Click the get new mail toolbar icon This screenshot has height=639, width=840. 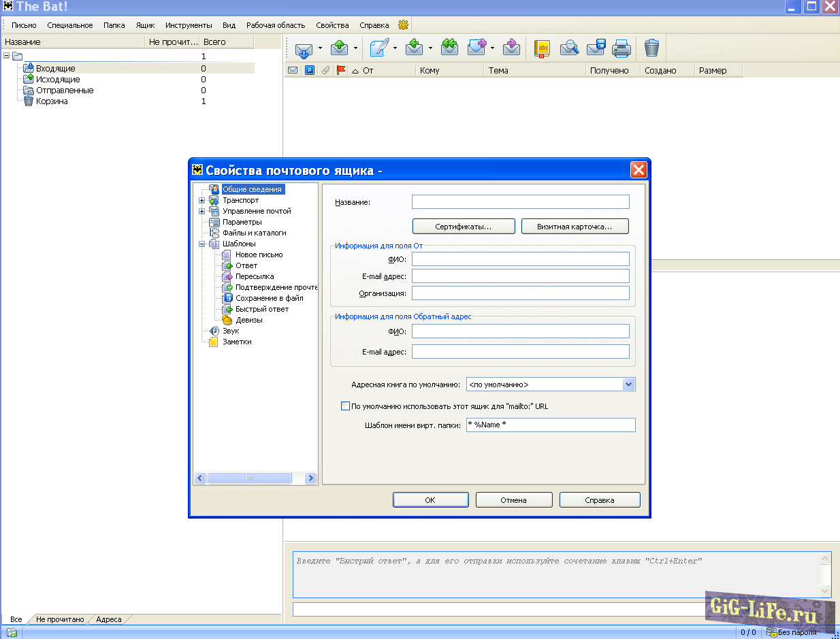click(304, 48)
